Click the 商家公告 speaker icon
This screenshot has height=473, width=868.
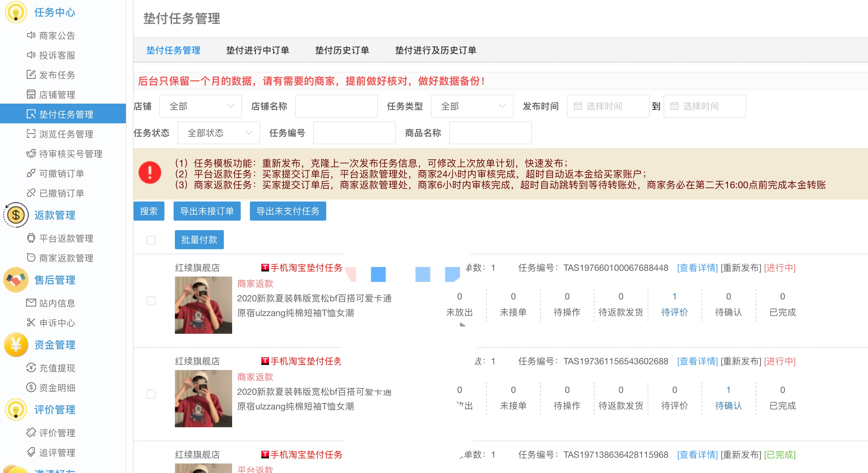point(31,35)
